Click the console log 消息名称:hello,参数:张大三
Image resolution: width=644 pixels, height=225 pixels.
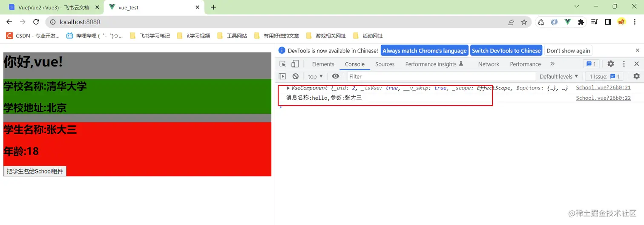point(324,98)
